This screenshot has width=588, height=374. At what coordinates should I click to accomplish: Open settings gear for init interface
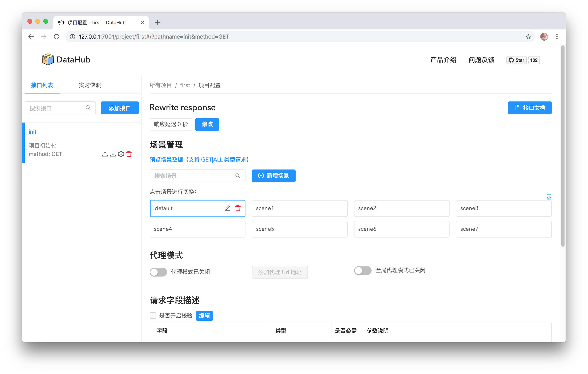pos(121,154)
